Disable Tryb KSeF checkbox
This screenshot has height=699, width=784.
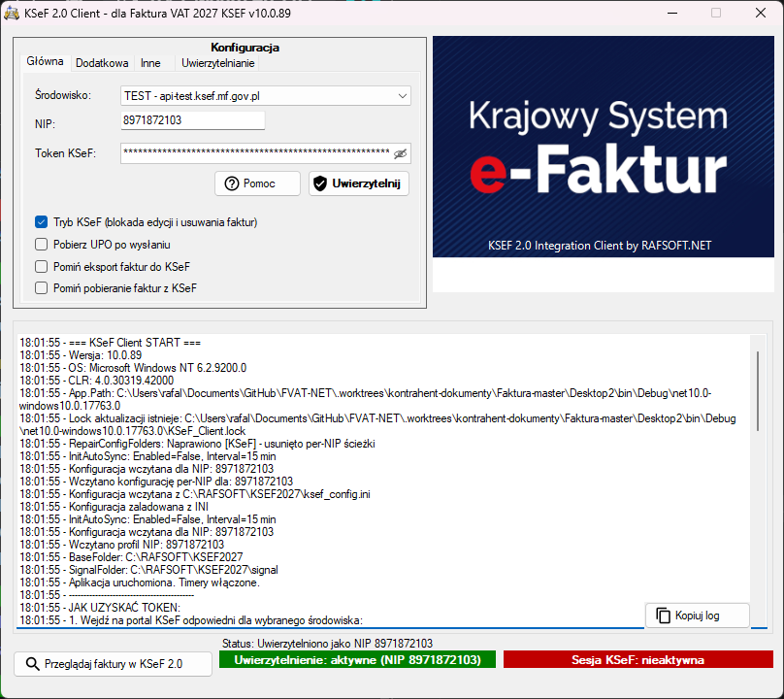[42, 221]
